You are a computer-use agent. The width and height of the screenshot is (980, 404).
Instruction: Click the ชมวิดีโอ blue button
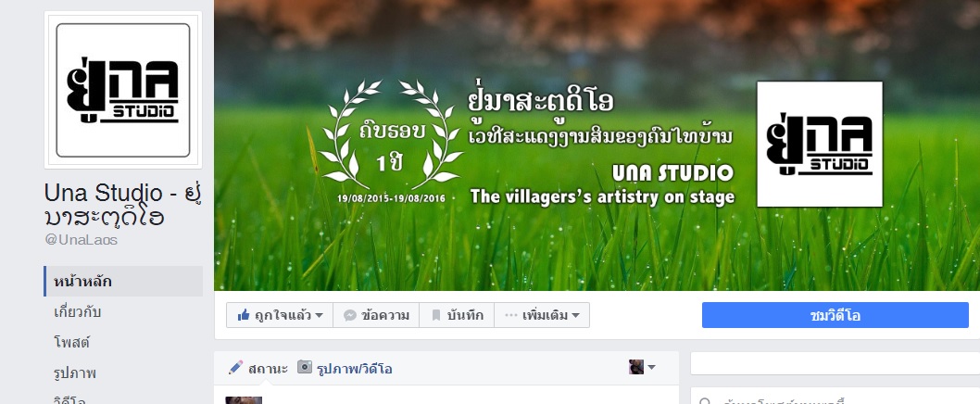coord(835,315)
